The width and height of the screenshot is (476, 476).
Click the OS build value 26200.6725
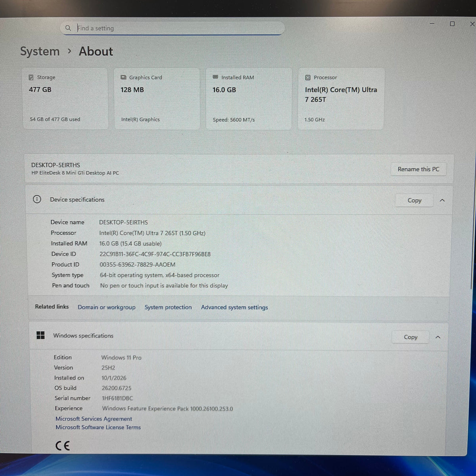117,388
